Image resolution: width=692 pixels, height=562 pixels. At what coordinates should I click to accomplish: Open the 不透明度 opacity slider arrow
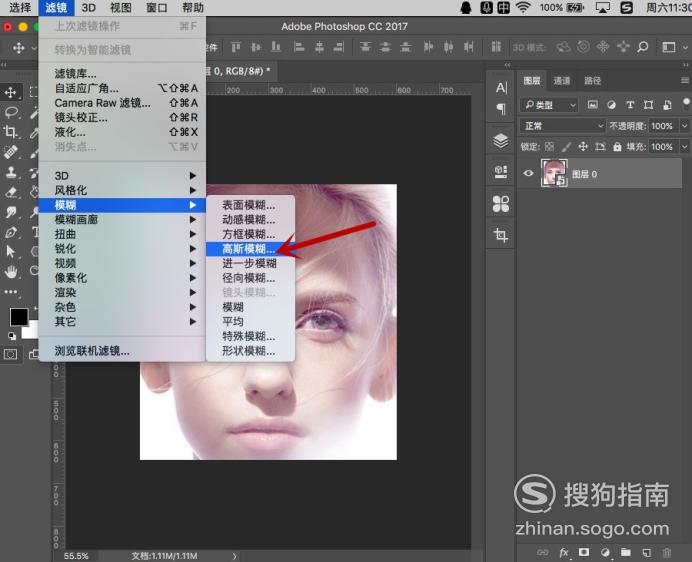point(685,126)
